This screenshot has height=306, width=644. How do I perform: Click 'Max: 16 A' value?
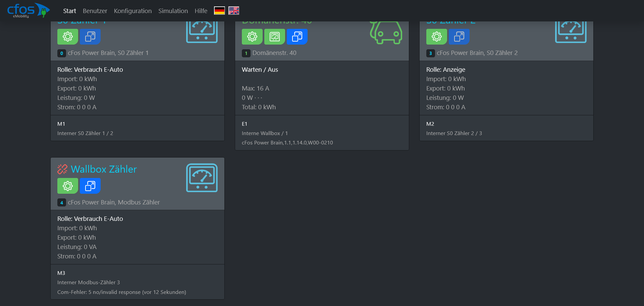tap(256, 88)
